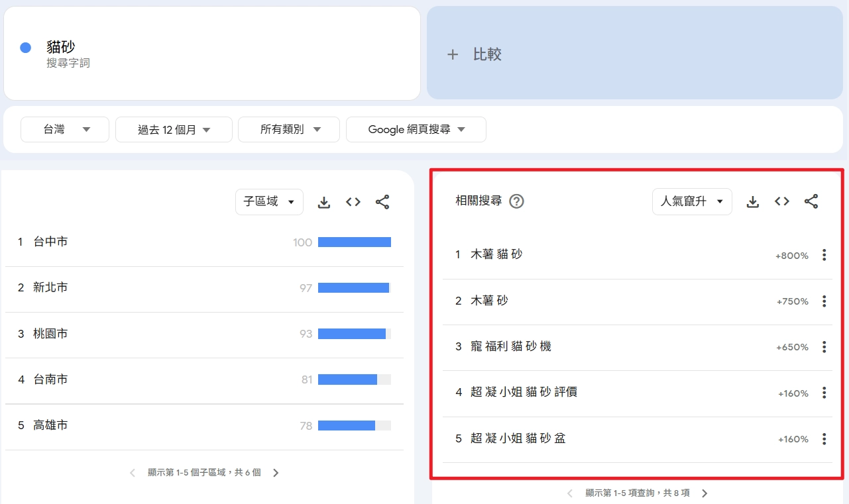Click the embed code icon for subregions

[353, 202]
